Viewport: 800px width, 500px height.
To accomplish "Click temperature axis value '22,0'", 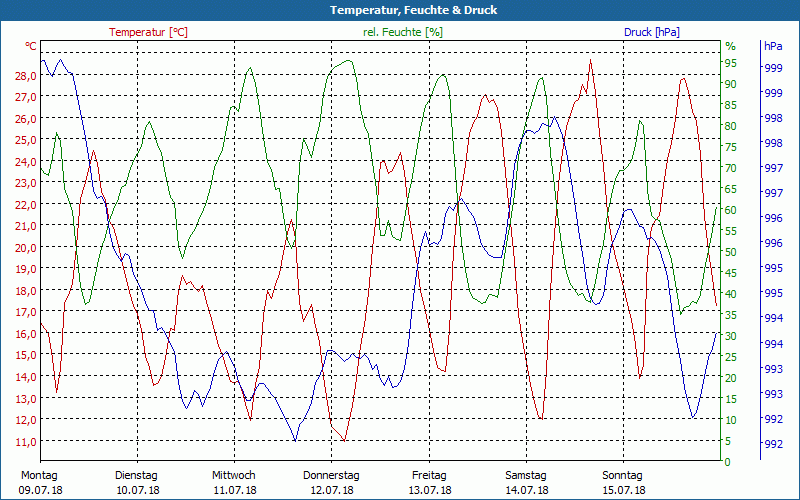I will pos(27,205).
